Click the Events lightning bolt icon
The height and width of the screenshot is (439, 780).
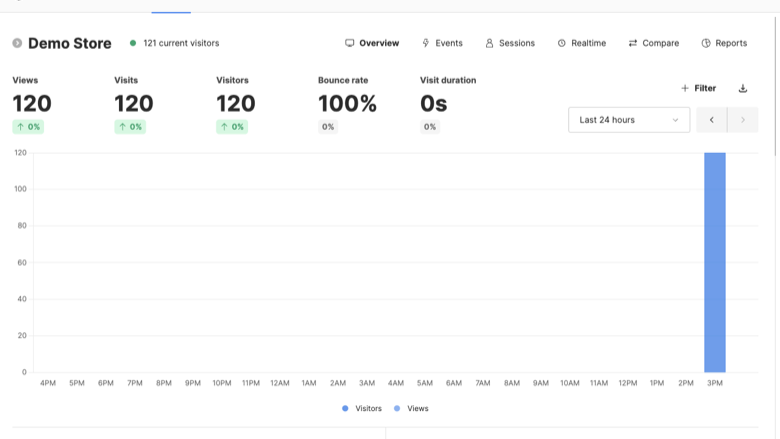[426, 43]
